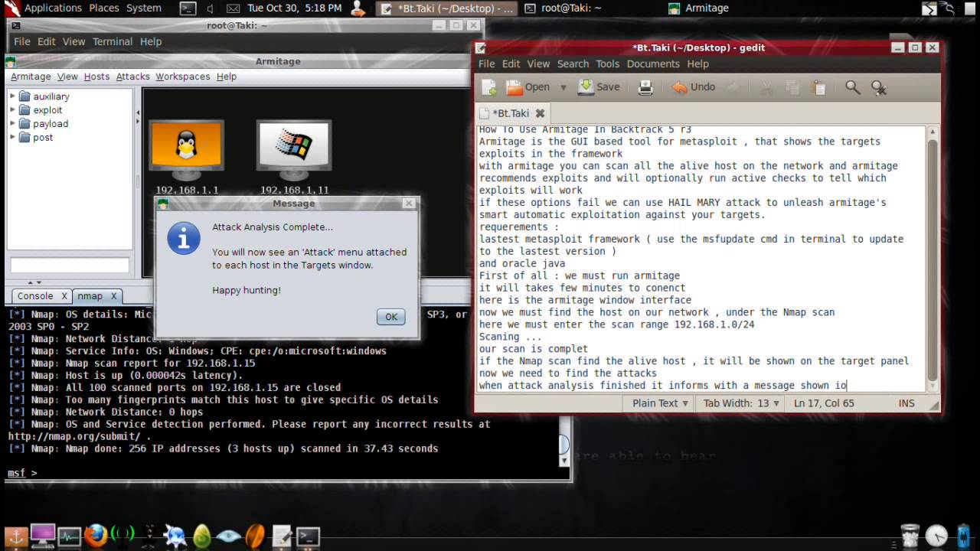This screenshot has height=551, width=980.
Task: Select the Windows host 192.168.1.11
Action: (x=294, y=157)
